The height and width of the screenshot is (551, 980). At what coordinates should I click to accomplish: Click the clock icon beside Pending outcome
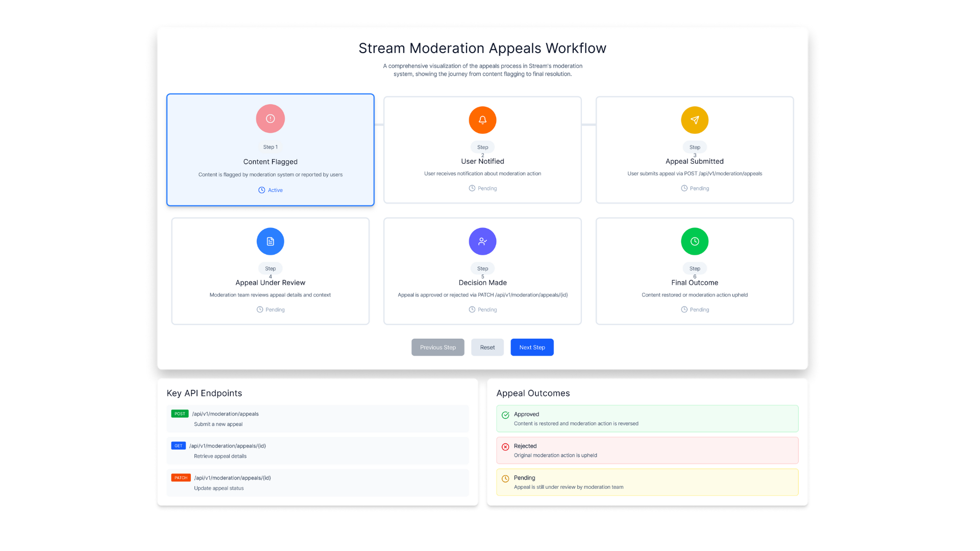[x=505, y=478]
